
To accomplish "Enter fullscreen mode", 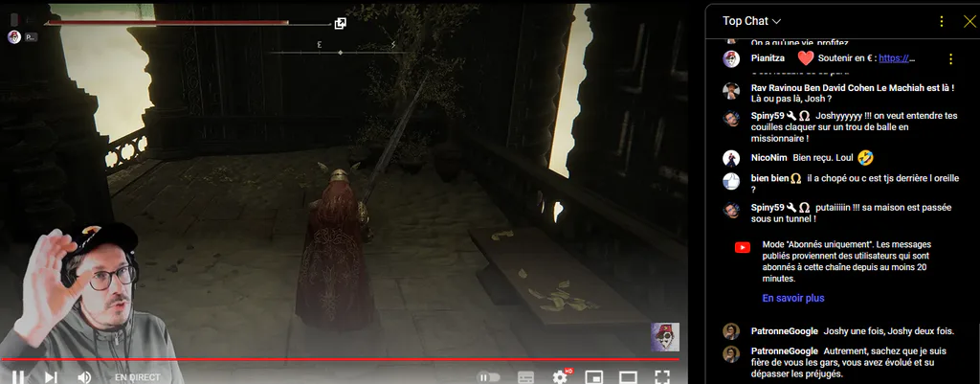I will (x=662, y=377).
